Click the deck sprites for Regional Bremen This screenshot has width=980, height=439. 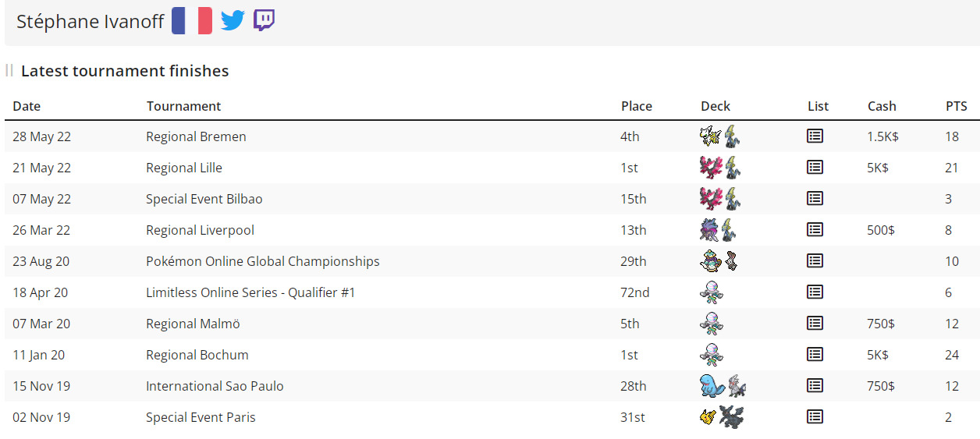(720, 136)
